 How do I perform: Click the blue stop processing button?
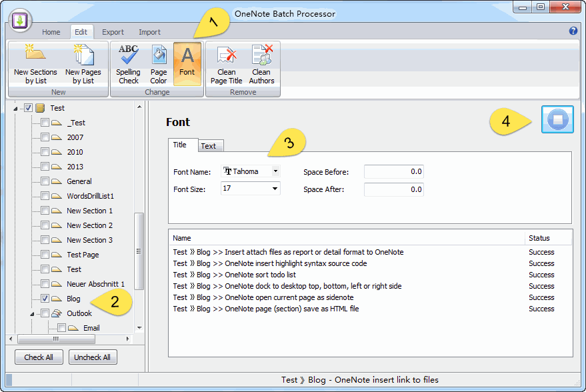coord(557,119)
